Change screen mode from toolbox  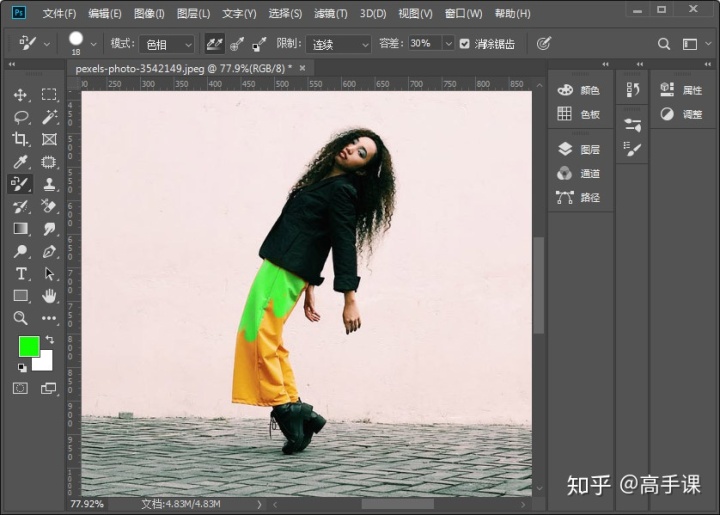48,388
